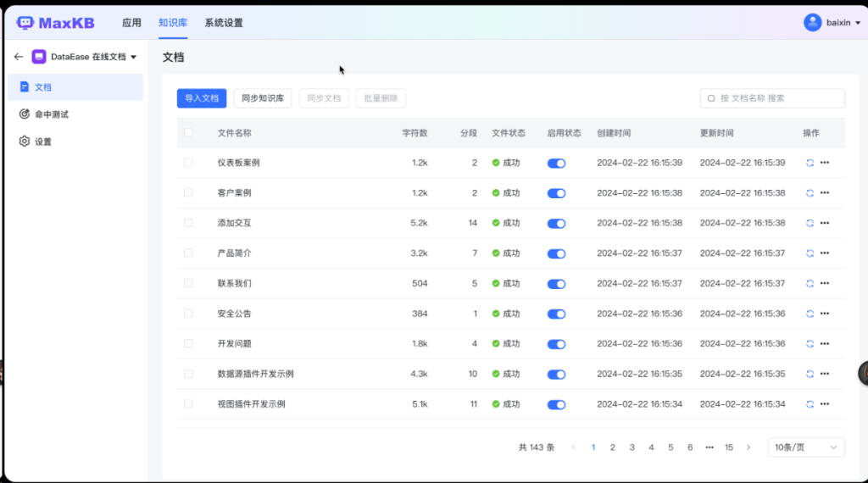
Task: Go to next page with right chevron
Action: tap(748, 447)
